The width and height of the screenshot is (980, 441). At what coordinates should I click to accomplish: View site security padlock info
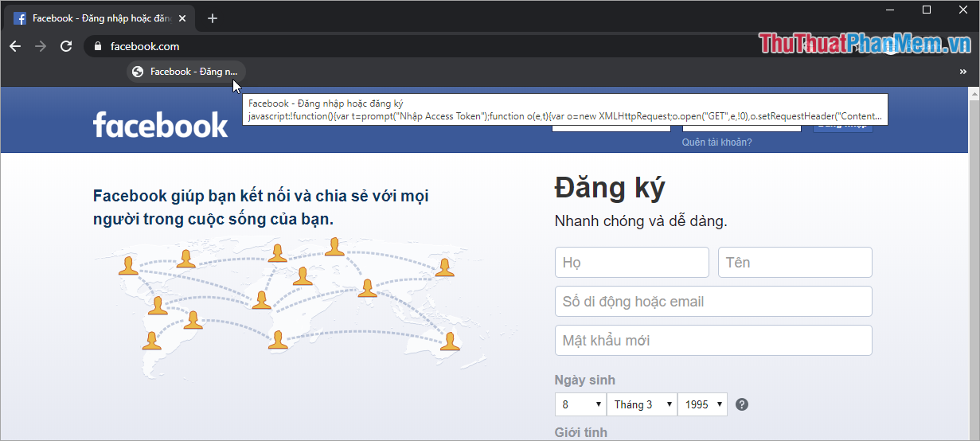point(98,46)
